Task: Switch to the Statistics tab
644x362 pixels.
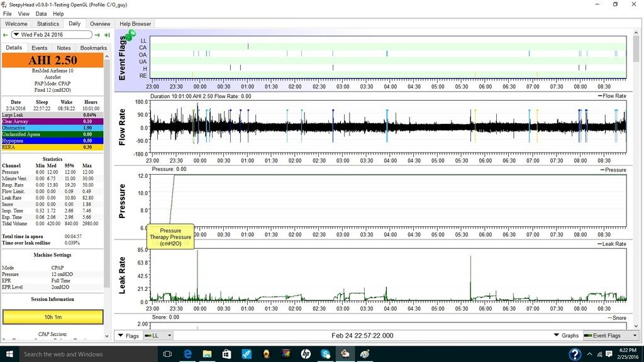Action: coord(48,24)
